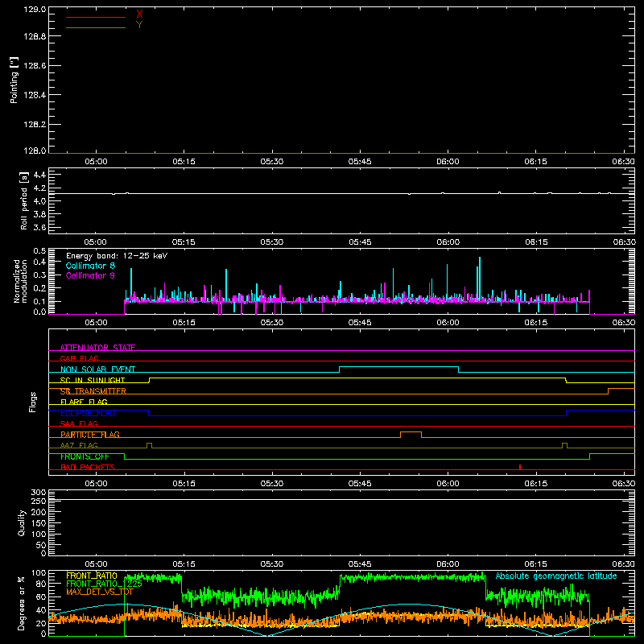Viewport: 644px width, 644px height.
Task: Click the 06:00 time label below Roll period plot
Action: point(448,242)
